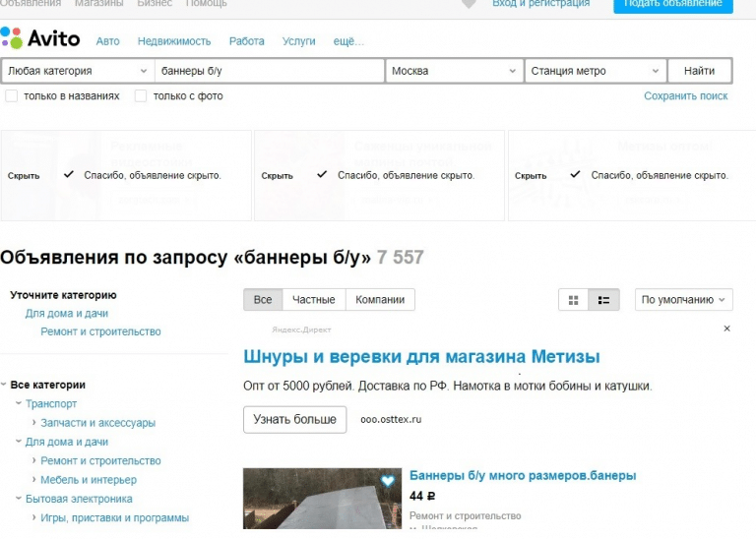
Task: Open the 'Станция метро' dropdown
Action: [x=596, y=71]
